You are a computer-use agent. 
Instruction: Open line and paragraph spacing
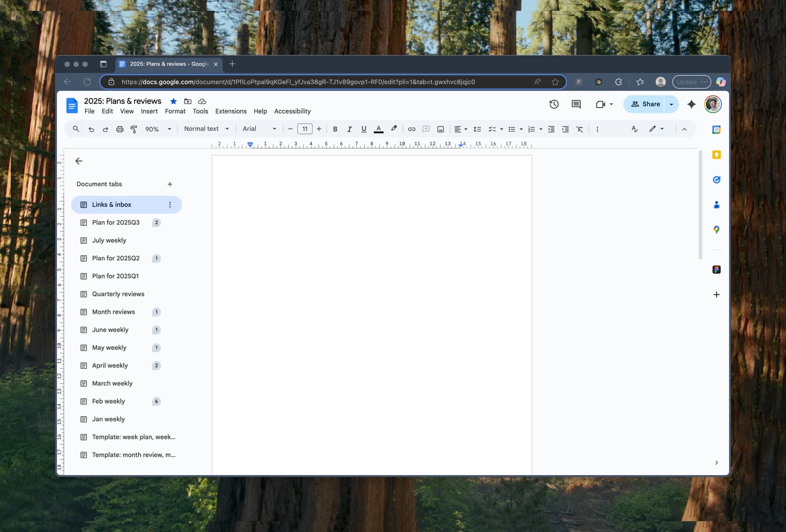coord(477,129)
